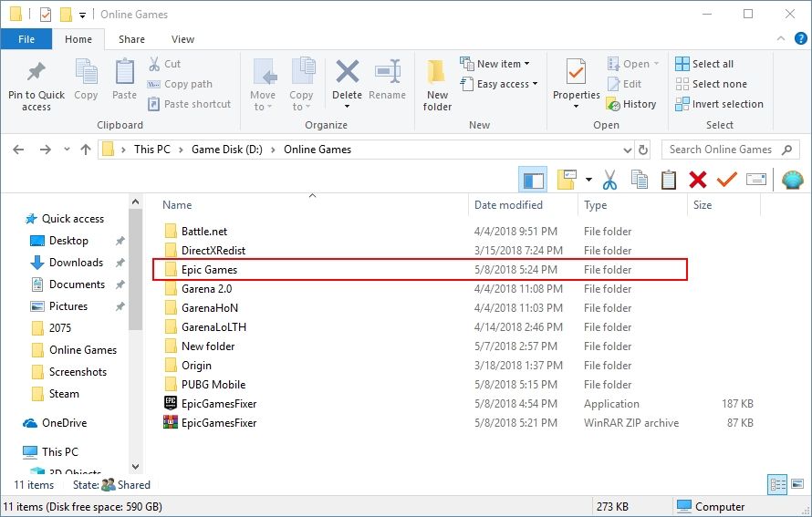This screenshot has height=517, width=812.
Task: Click Select all
Action: pyautogui.click(x=704, y=64)
